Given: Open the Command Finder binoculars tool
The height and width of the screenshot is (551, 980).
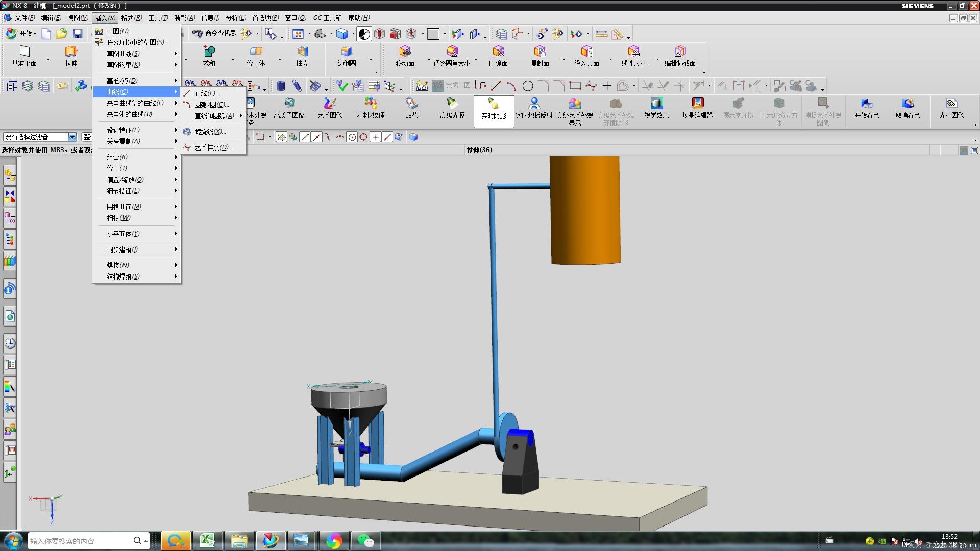Looking at the screenshot, I should (x=214, y=34).
